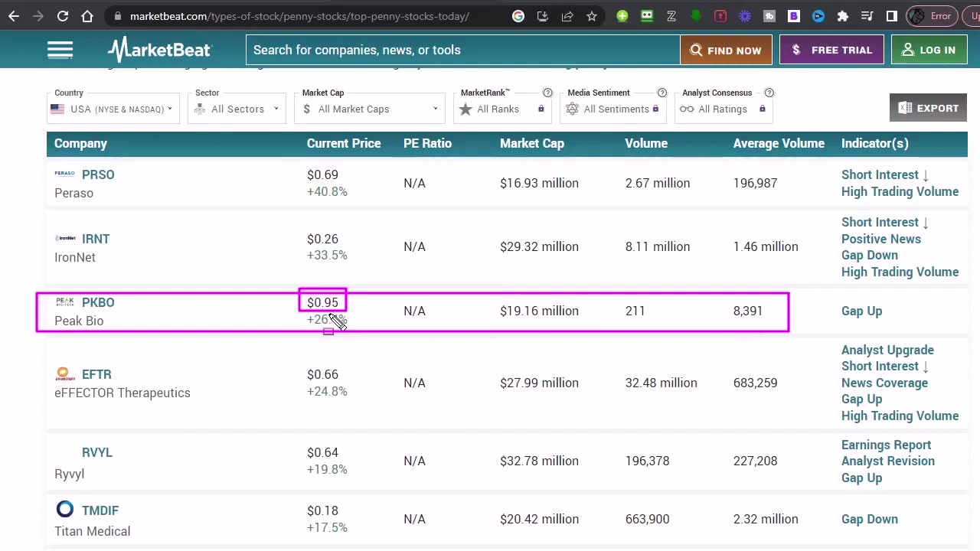The width and height of the screenshot is (980, 551).
Task: Click PKBO Gap Up indicator
Action: [x=861, y=311]
